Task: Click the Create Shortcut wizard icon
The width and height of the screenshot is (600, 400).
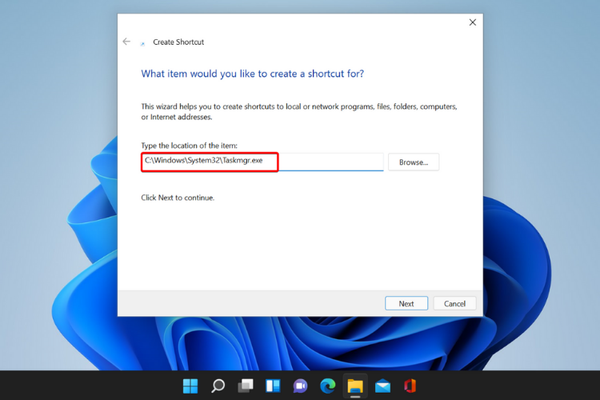Action: 143,42
